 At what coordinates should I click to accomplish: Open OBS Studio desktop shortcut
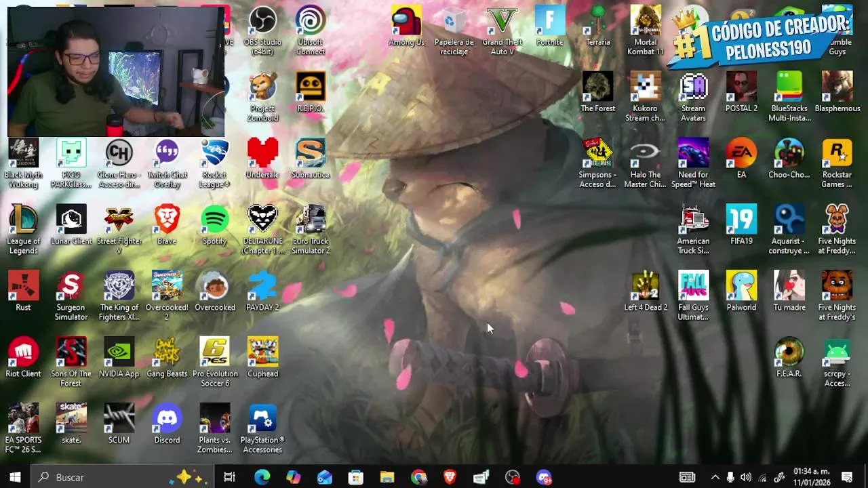coord(262,30)
